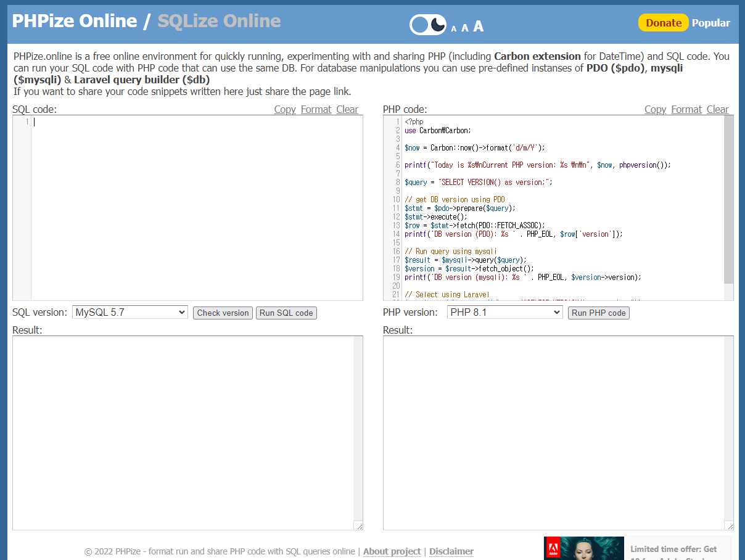The height and width of the screenshot is (560, 745).
Task: Open the Popular link in header
Action: (710, 23)
